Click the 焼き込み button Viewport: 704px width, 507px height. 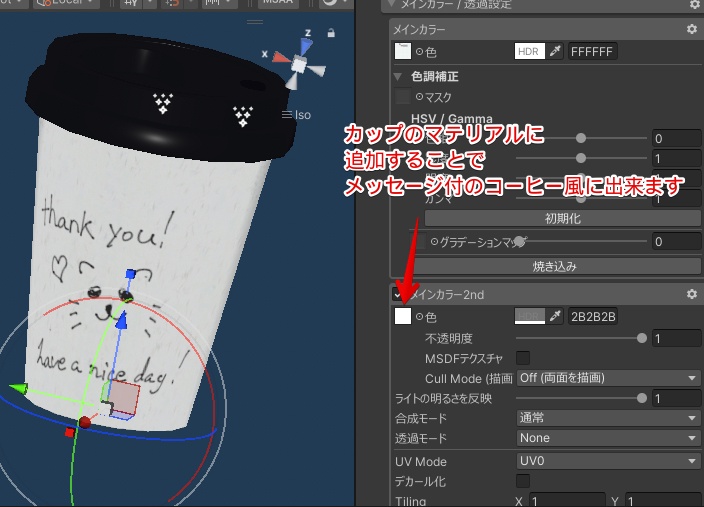point(555,266)
